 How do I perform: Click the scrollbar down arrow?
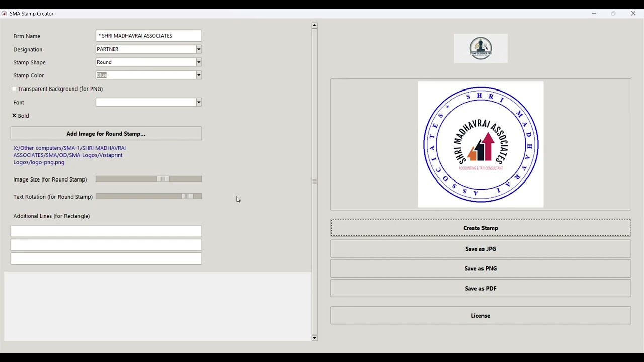tap(314, 338)
